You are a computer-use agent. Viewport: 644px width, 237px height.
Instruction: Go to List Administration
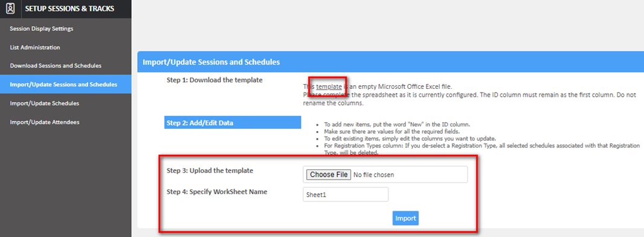pos(35,48)
